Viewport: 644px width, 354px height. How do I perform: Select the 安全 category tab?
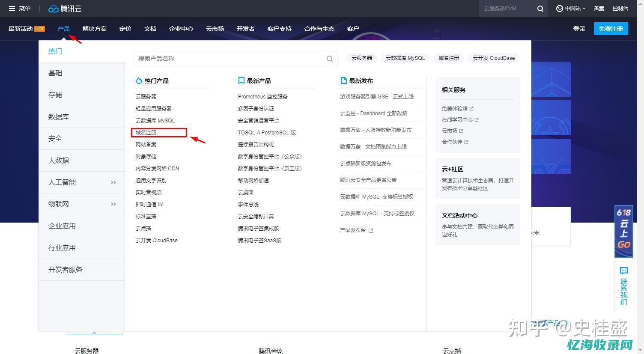82,139
